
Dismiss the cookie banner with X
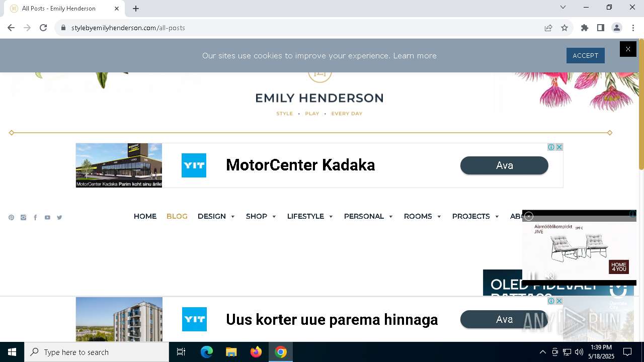click(628, 49)
